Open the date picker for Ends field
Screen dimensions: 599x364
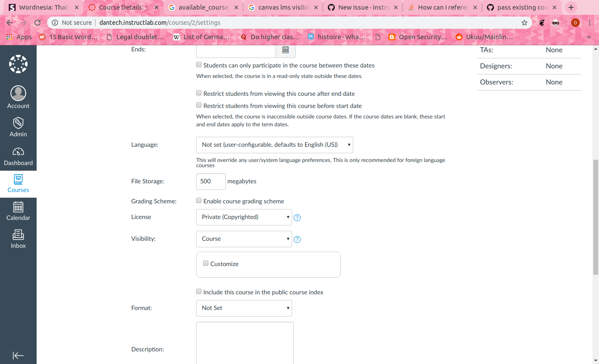point(286,50)
